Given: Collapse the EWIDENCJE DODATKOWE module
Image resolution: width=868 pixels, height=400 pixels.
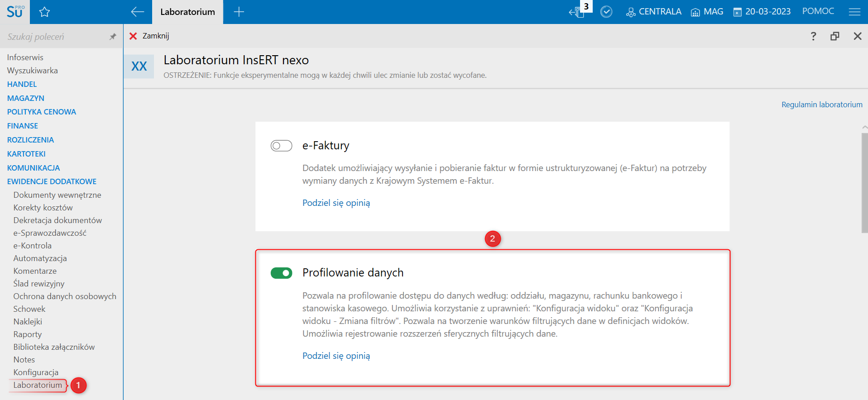Looking at the screenshot, I should click(52, 181).
